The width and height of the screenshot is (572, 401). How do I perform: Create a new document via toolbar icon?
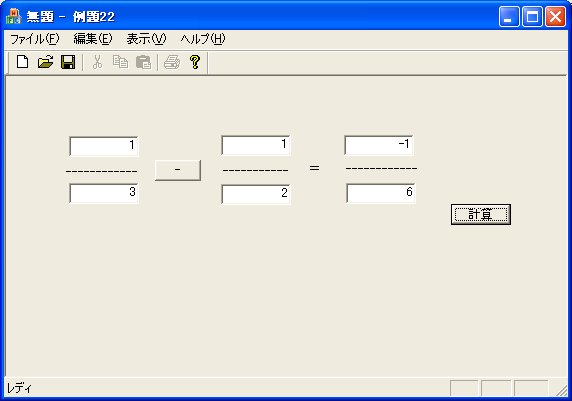[23, 62]
